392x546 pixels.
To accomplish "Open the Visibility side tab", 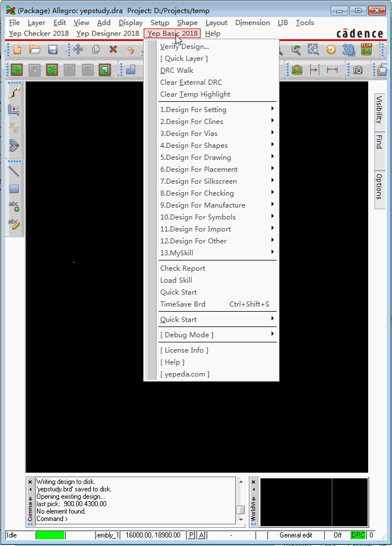I will [x=380, y=112].
